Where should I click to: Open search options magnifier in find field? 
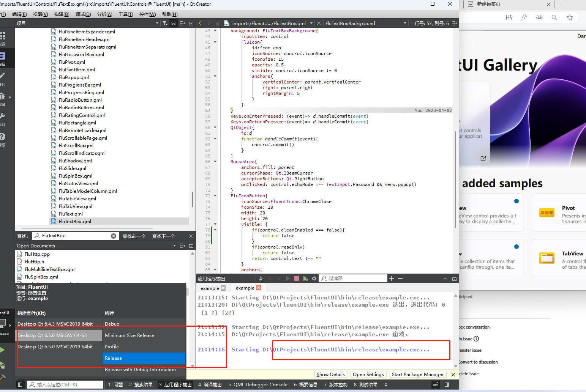[37, 236]
